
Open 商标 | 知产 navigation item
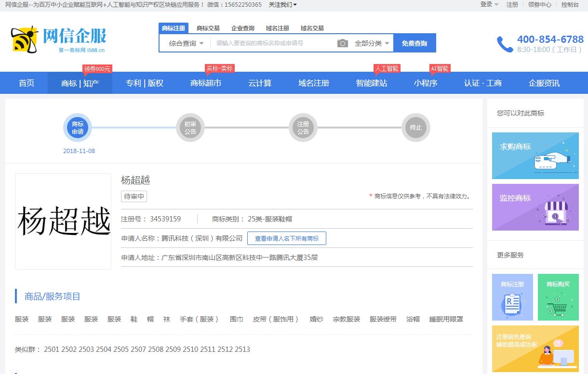pos(80,83)
